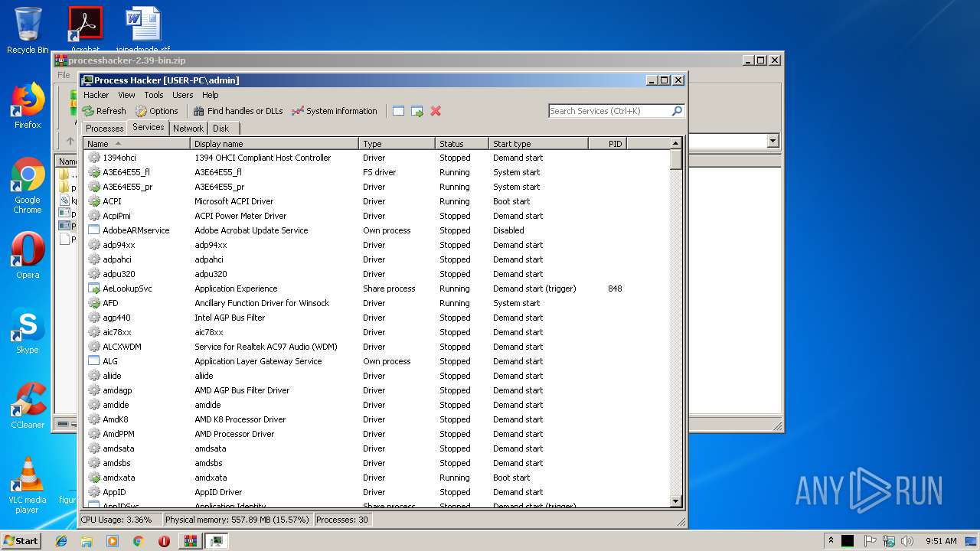980x551 pixels.
Task: Click the Refresh toolbar button
Action: pyautogui.click(x=104, y=111)
